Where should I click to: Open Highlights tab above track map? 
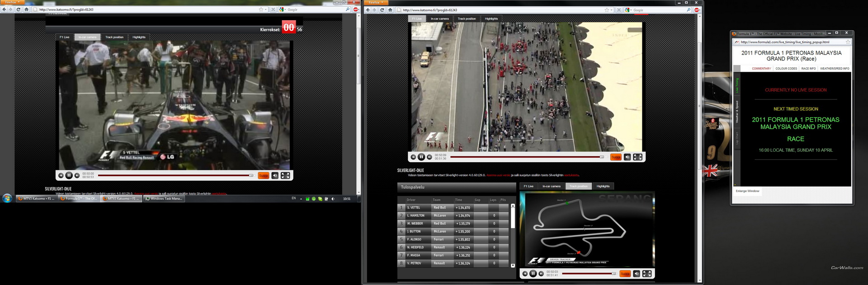(x=603, y=186)
